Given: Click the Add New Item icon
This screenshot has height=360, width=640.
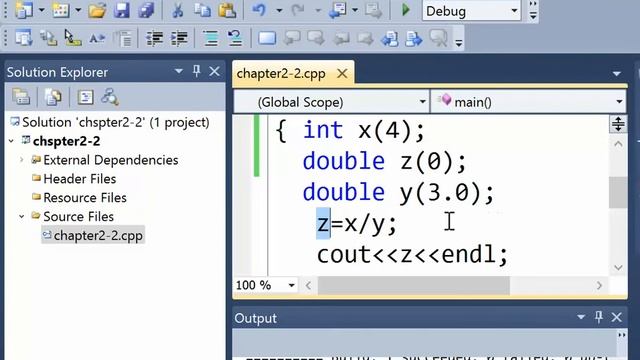Looking at the screenshot, I should click(x=60, y=10).
